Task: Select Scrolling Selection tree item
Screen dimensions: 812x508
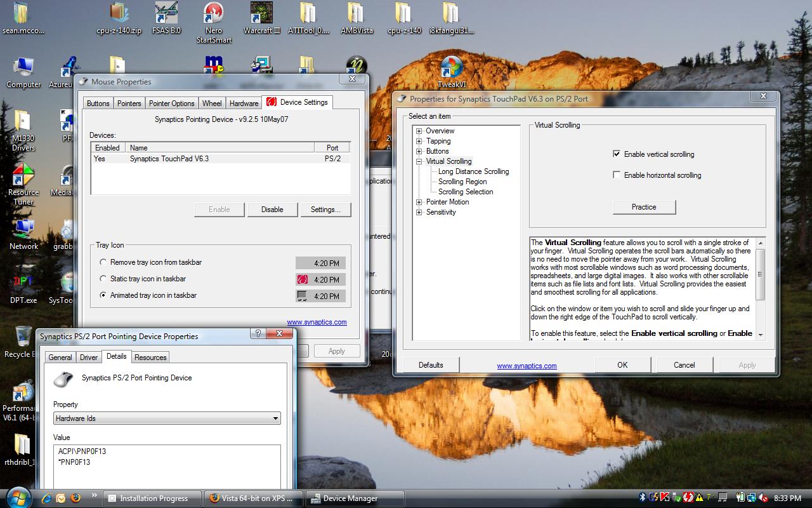Action: coord(466,192)
